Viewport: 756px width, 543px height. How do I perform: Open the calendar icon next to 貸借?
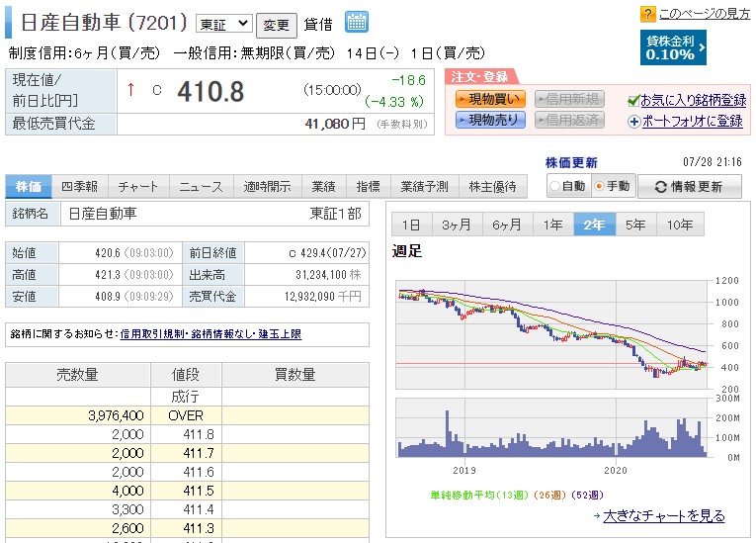(x=357, y=22)
